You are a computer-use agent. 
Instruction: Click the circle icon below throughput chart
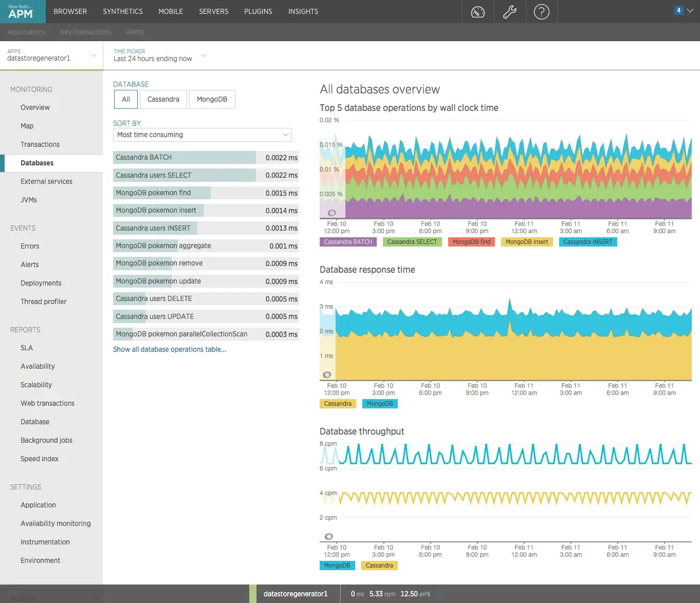click(x=328, y=536)
